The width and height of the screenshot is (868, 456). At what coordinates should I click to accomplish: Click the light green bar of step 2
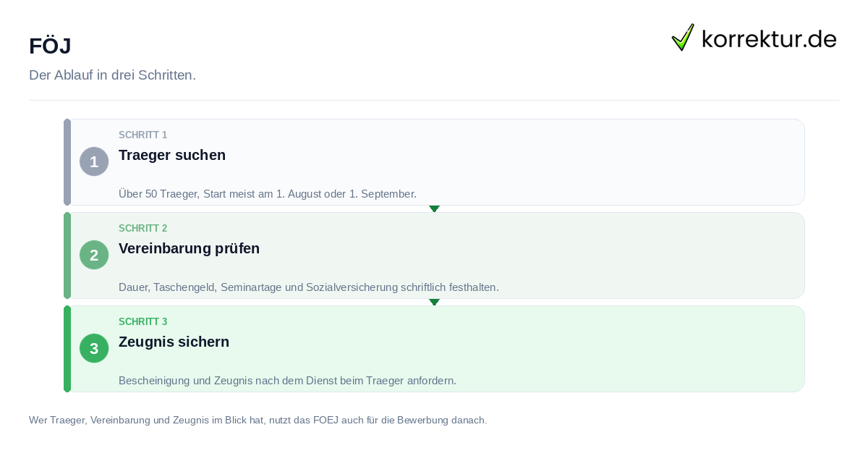[x=67, y=256]
